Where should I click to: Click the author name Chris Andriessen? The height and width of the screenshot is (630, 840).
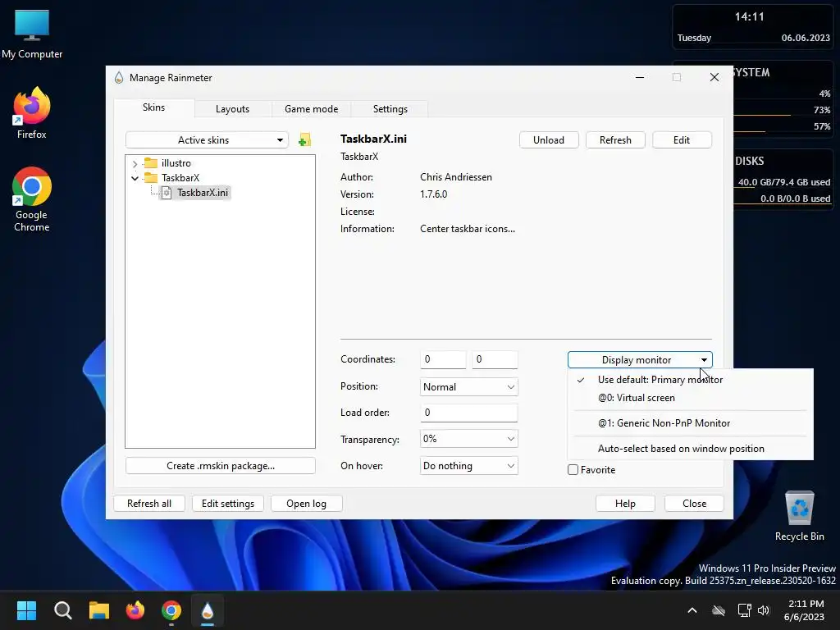pos(456,177)
